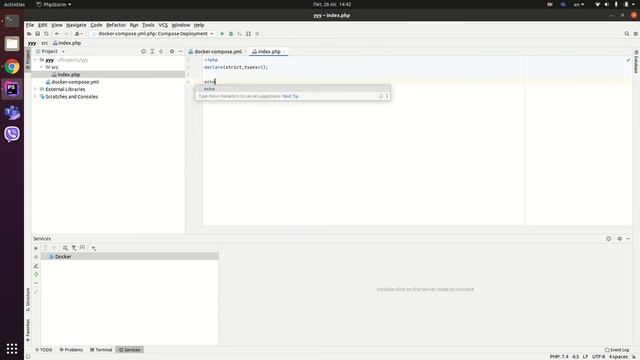Open Services panel gear settings
Screen dimensions: 640x360
click(620, 239)
